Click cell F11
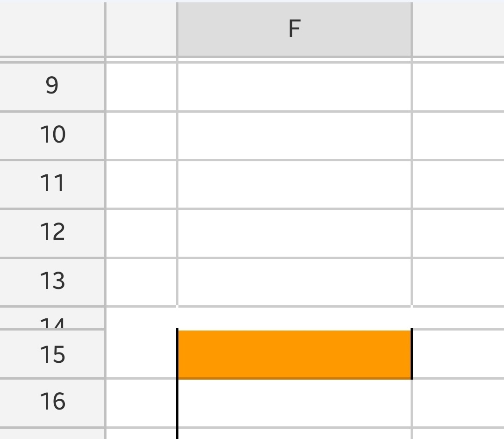 coord(294,184)
